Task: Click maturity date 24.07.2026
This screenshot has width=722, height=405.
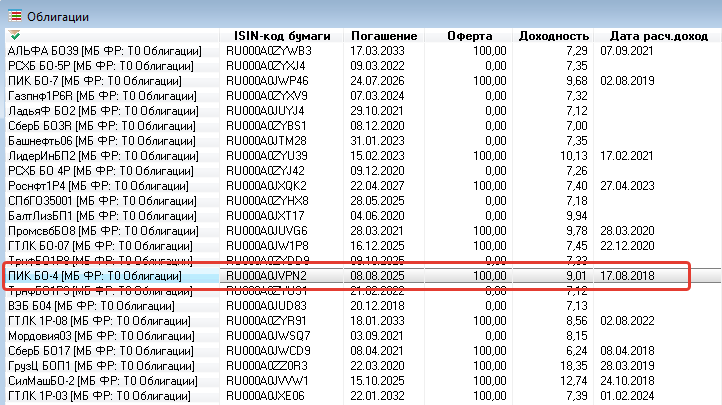Action: 377,81
